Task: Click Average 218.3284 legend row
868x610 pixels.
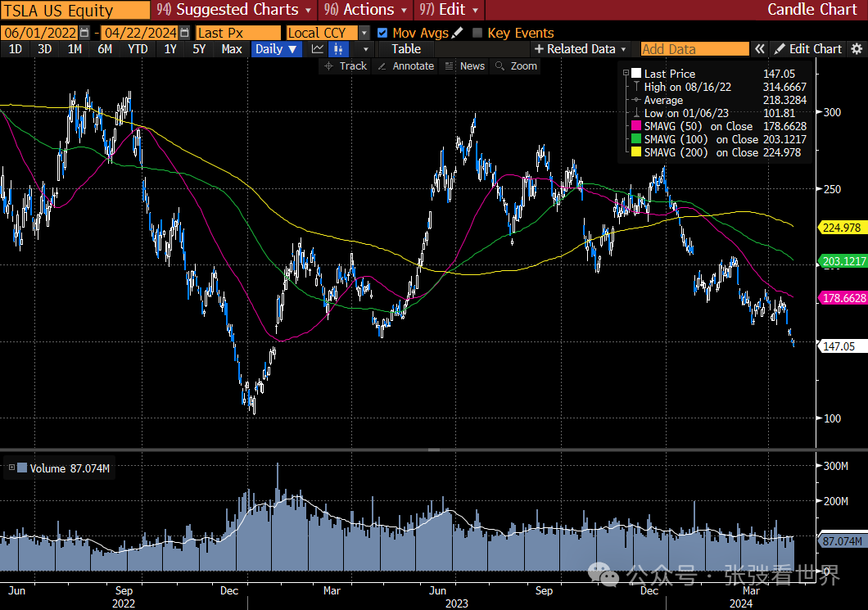Action: 720,100
